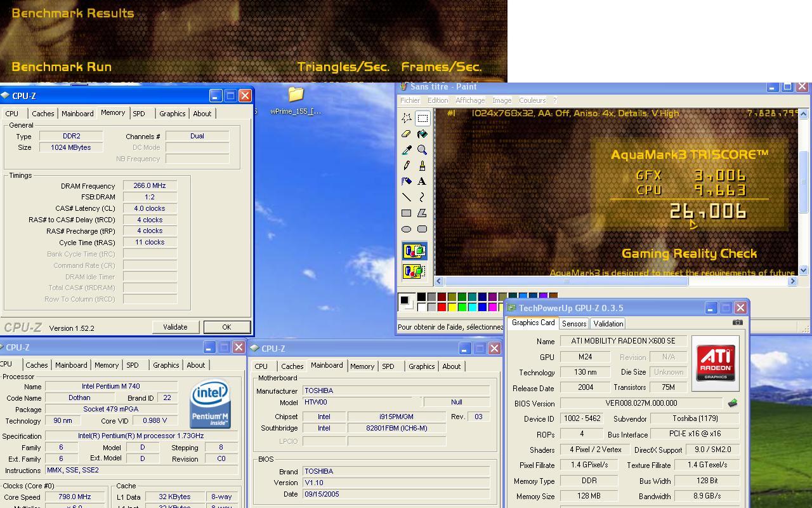
Task: Click the BIOS date 09/15/2005 field
Action: click(396, 494)
